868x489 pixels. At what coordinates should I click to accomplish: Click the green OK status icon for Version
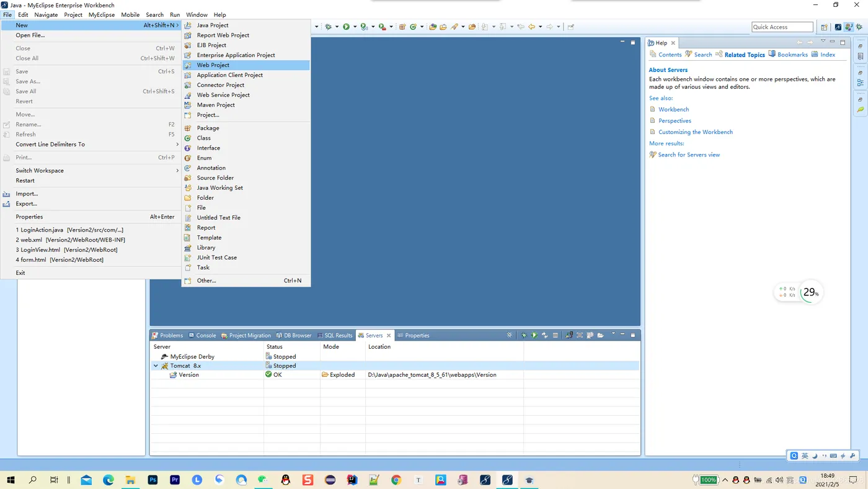268,375
